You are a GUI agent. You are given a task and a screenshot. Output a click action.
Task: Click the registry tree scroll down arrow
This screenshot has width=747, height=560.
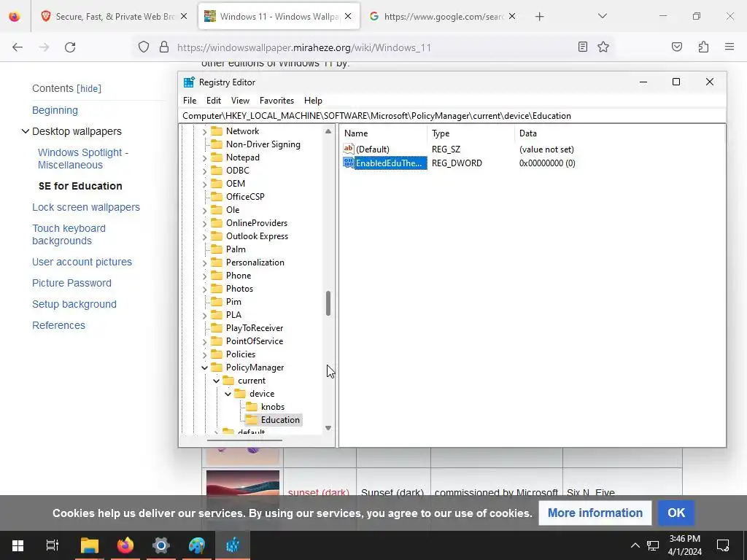click(328, 427)
